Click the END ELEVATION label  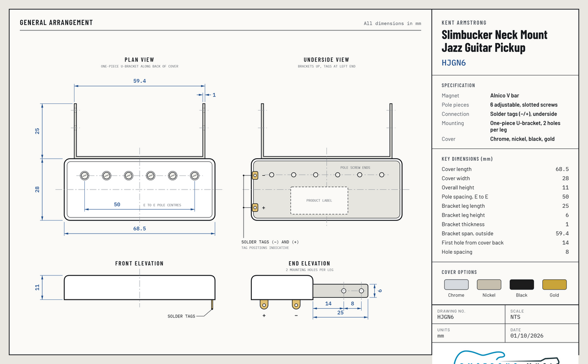click(309, 264)
